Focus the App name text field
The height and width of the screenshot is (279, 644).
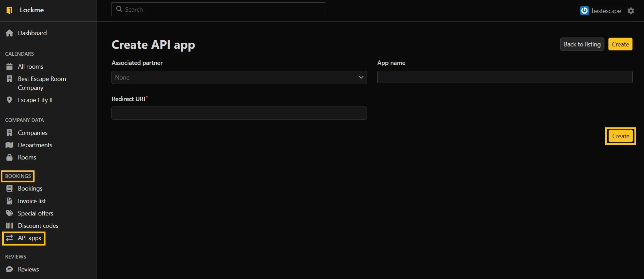click(504, 77)
